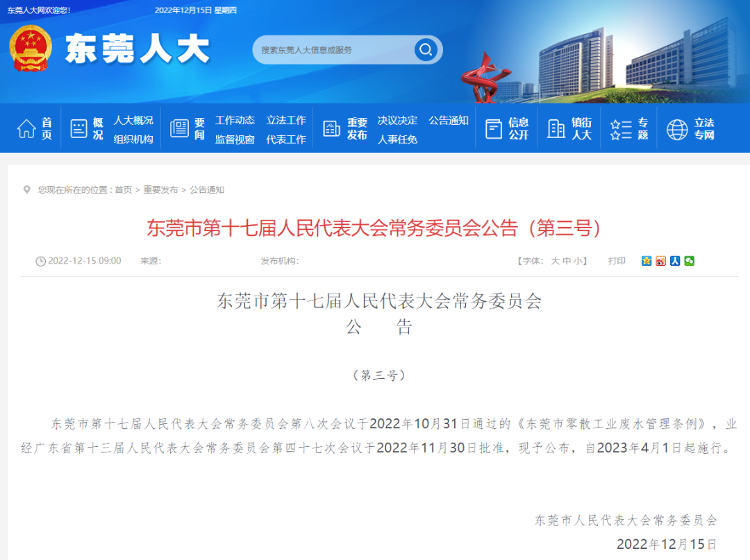The height and width of the screenshot is (560, 750).
Task: Click 首页 in the breadcrumb
Action: click(x=124, y=189)
